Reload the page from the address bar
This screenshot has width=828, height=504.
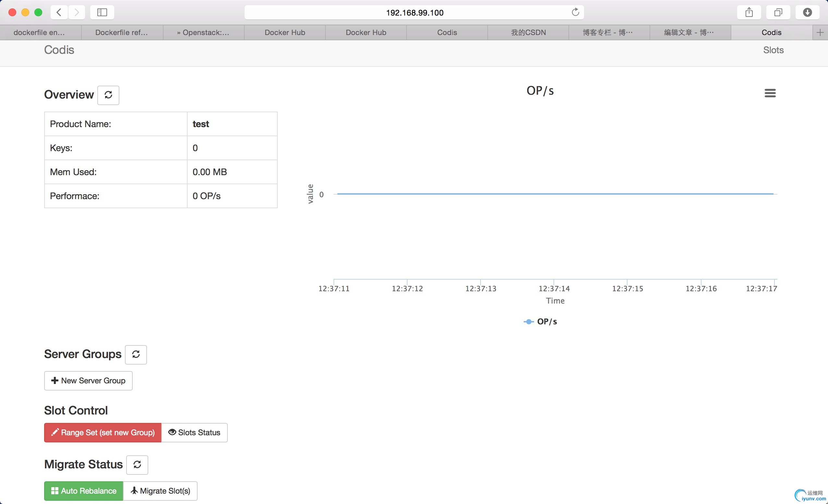pos(575,12)
